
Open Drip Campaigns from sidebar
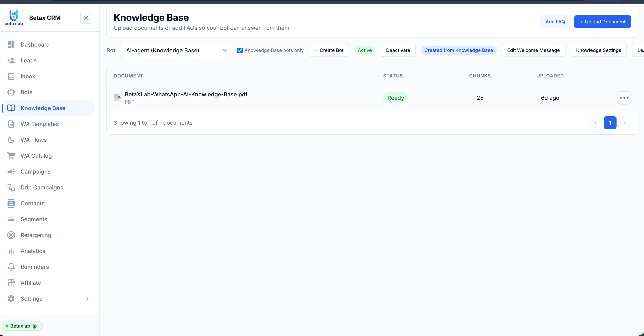48,188
